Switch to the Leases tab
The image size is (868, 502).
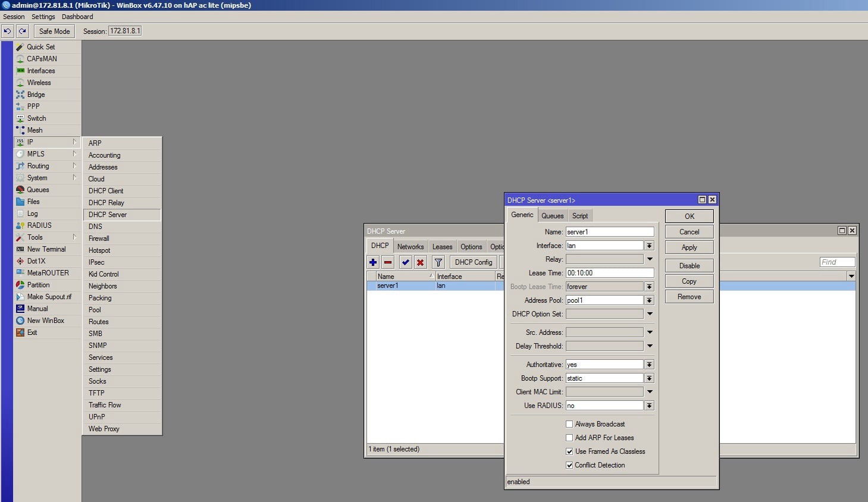click(442, 247)
